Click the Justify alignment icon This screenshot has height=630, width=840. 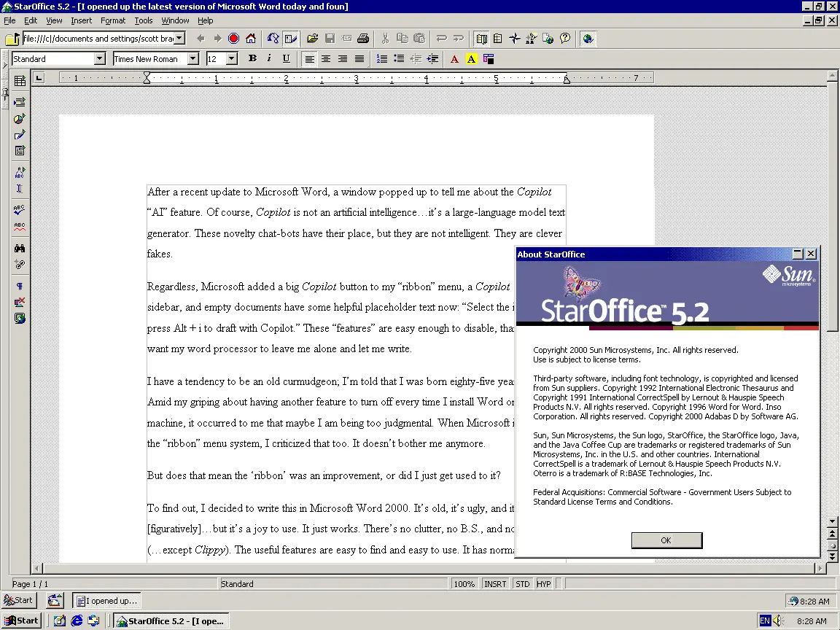coord(359,59)
